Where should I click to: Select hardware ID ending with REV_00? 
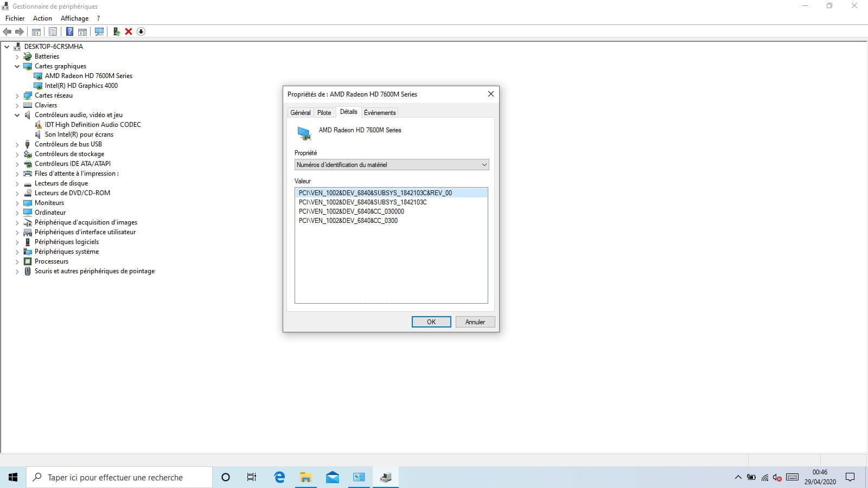391,193
